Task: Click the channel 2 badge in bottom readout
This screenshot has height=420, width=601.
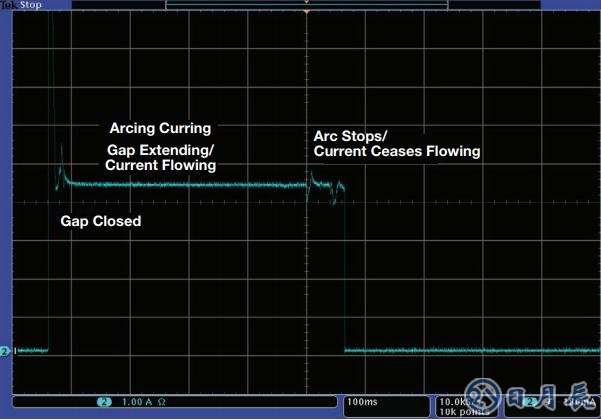Action: coord(104,402)
